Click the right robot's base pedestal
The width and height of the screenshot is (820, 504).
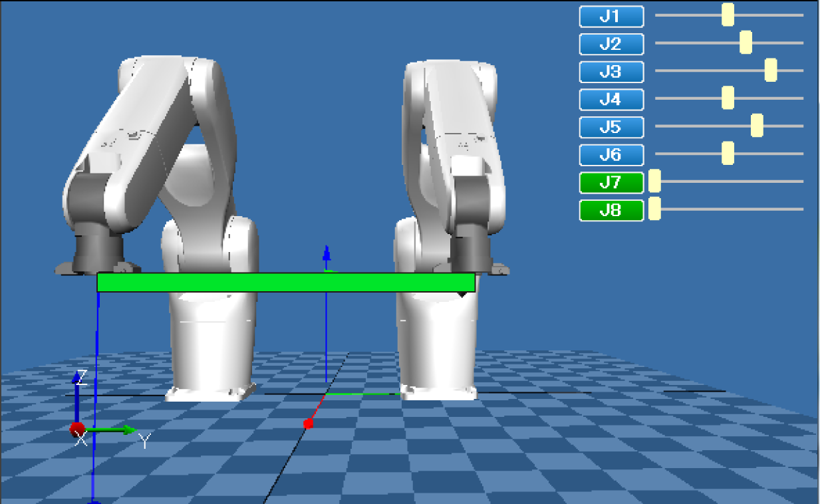click(x=437, y=352)
